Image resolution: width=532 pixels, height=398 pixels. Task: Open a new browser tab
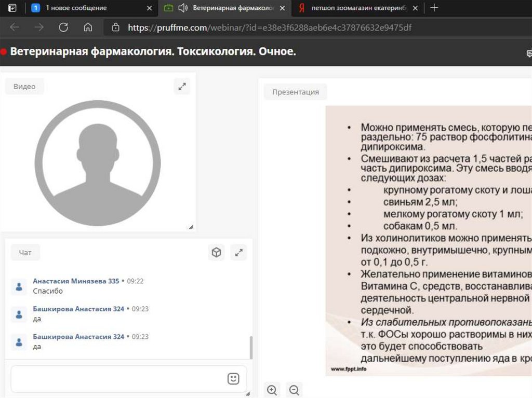pyautogui.click(x=434, y=8)
